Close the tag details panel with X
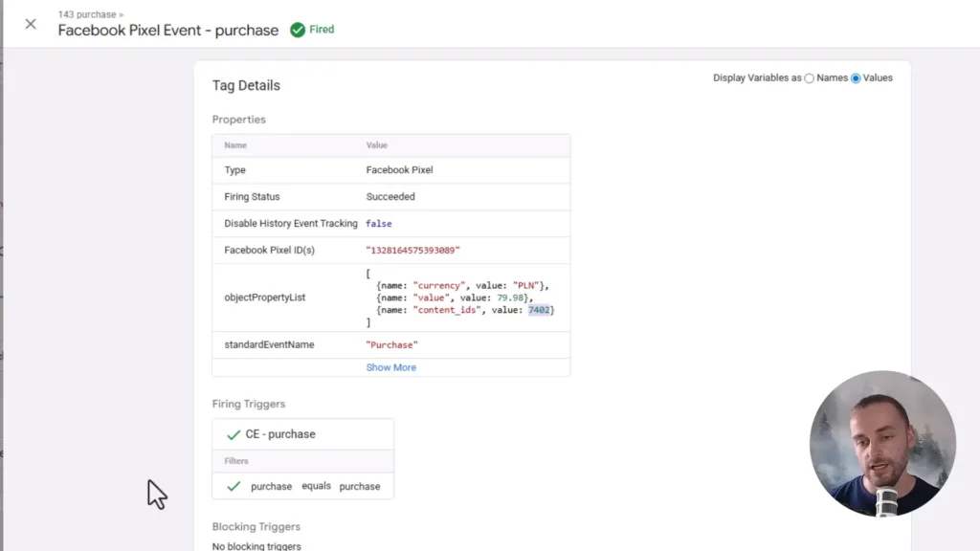 (30, 24)
